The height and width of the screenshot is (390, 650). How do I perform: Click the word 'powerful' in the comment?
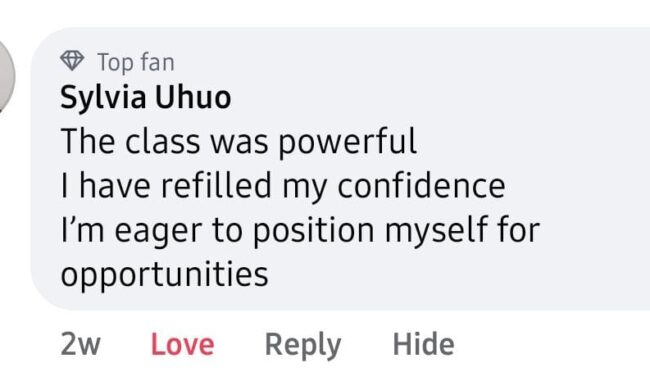point(347,142)
